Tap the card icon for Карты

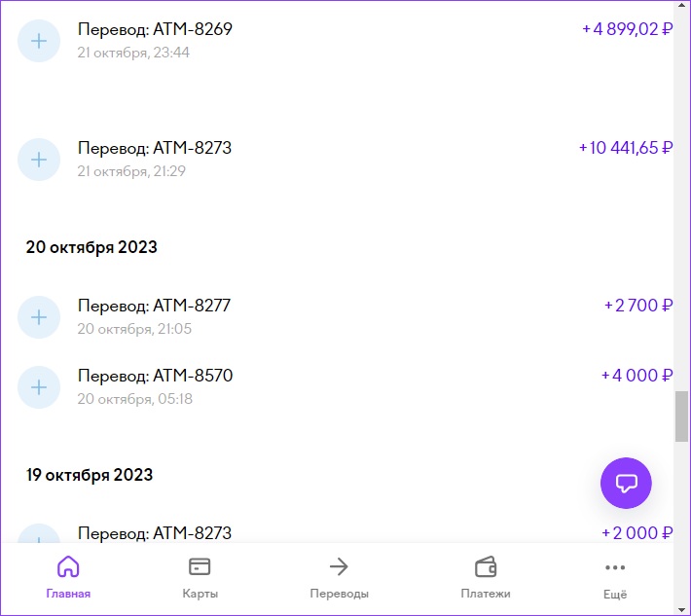[200, 567]
